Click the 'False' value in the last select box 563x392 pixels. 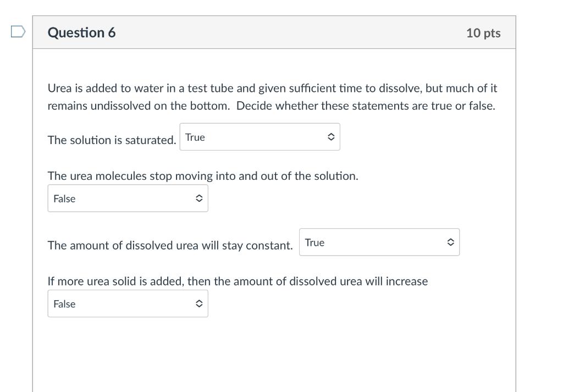64,303
